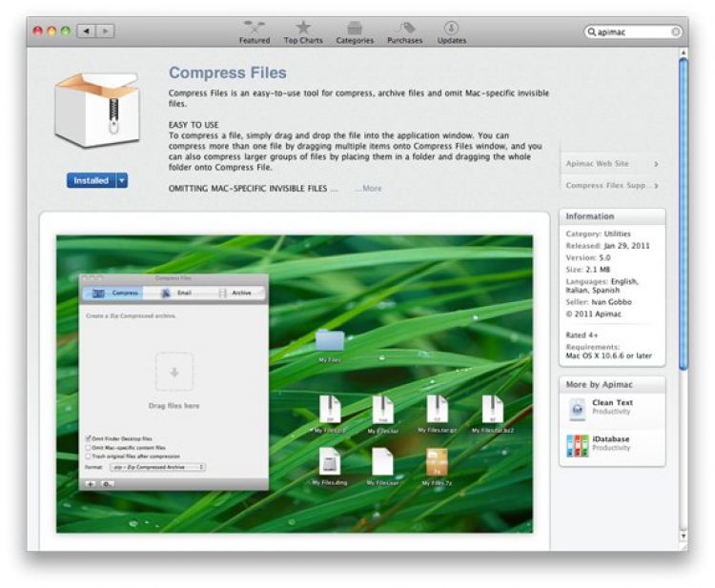This screenshot has height=588, width=715.
Task: Open the dropdown arrow beside Installed
Action: click(122, 180)
